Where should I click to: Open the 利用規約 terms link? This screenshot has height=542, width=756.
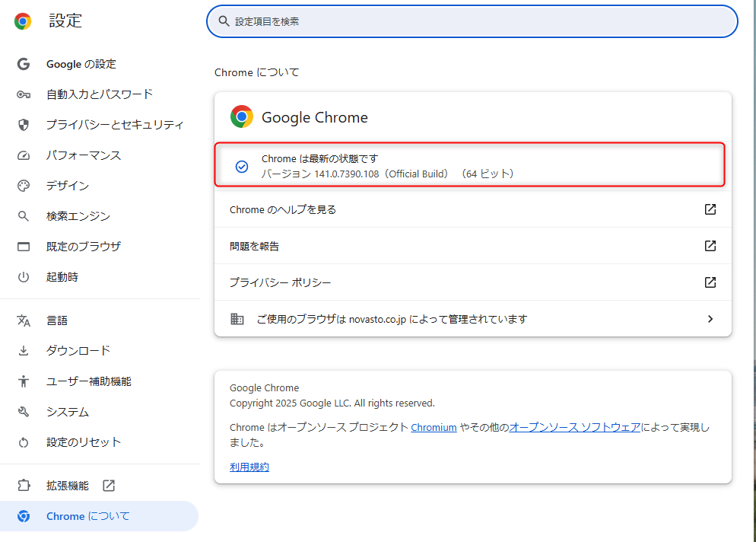(x=249, y=467)
